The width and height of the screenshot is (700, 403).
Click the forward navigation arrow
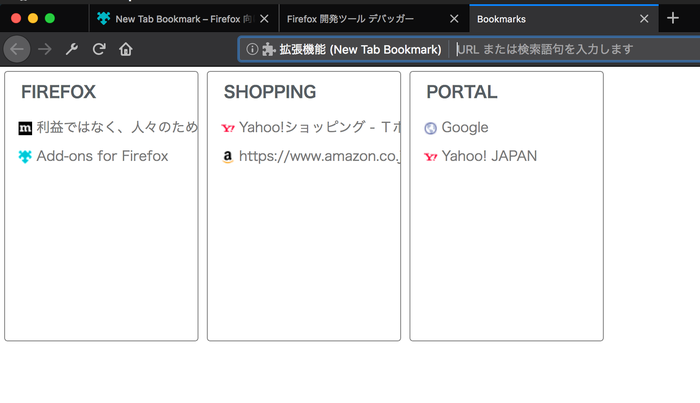[44, 49]
